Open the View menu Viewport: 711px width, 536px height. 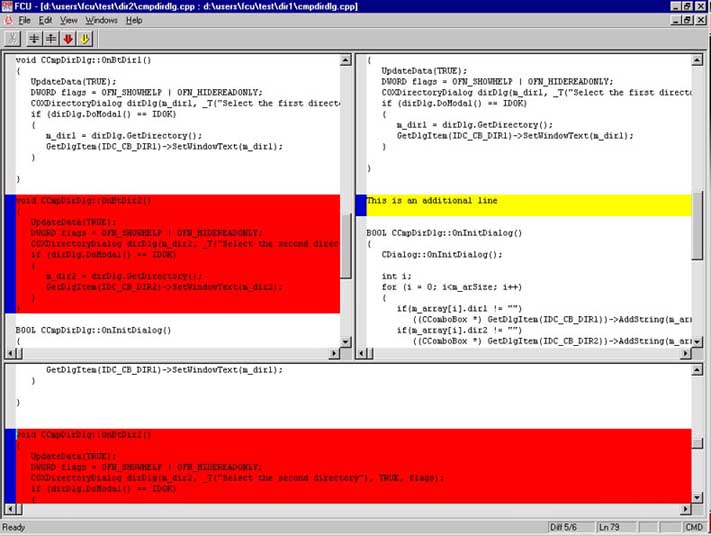coord(70,20)
